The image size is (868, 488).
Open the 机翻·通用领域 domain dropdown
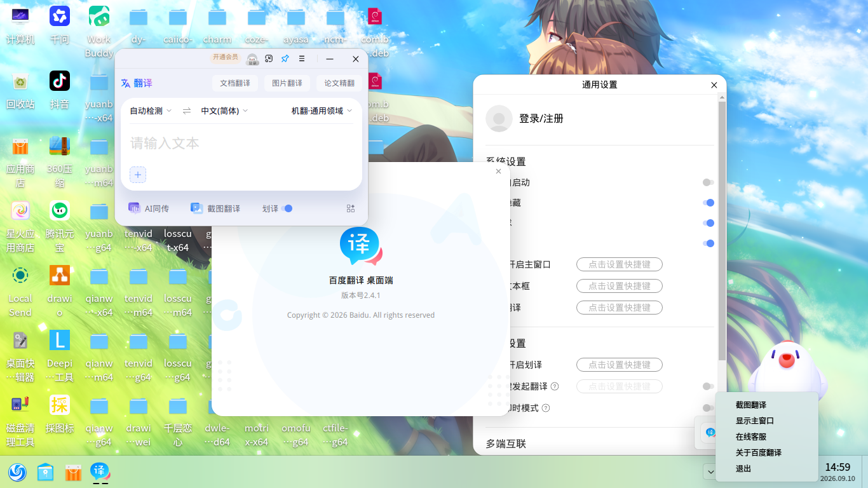[x=322, y=111]
